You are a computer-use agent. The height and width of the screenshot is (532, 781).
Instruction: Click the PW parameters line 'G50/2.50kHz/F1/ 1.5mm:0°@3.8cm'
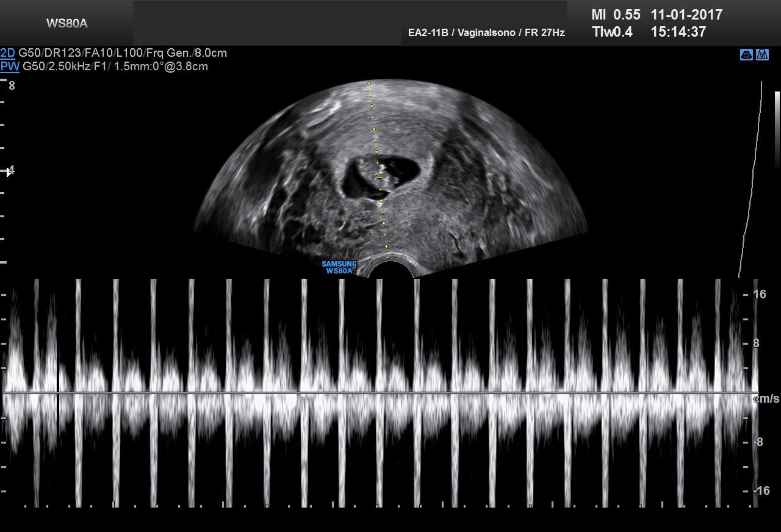pyautogui.click(x=115, y=66)
